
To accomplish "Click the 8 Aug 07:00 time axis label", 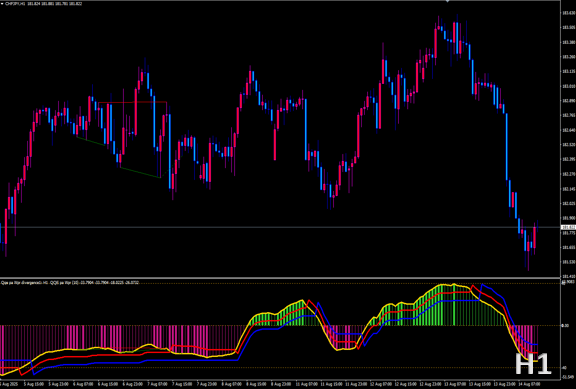I will 231,384.
